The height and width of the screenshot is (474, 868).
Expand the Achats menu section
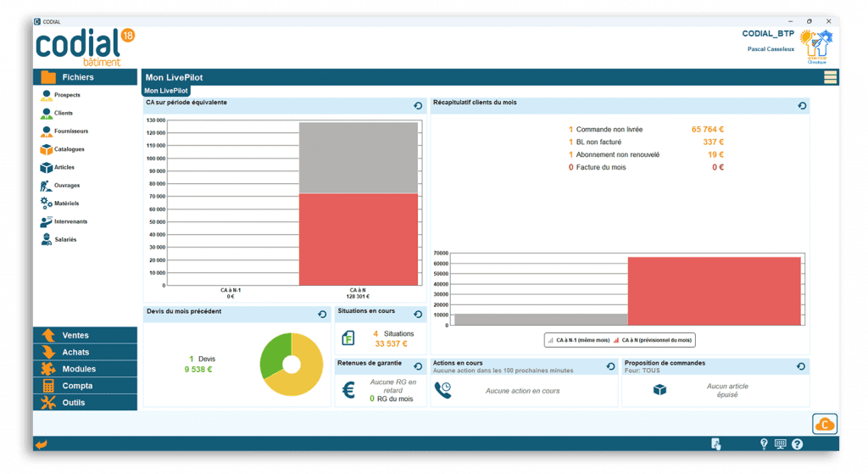point(86,352)
